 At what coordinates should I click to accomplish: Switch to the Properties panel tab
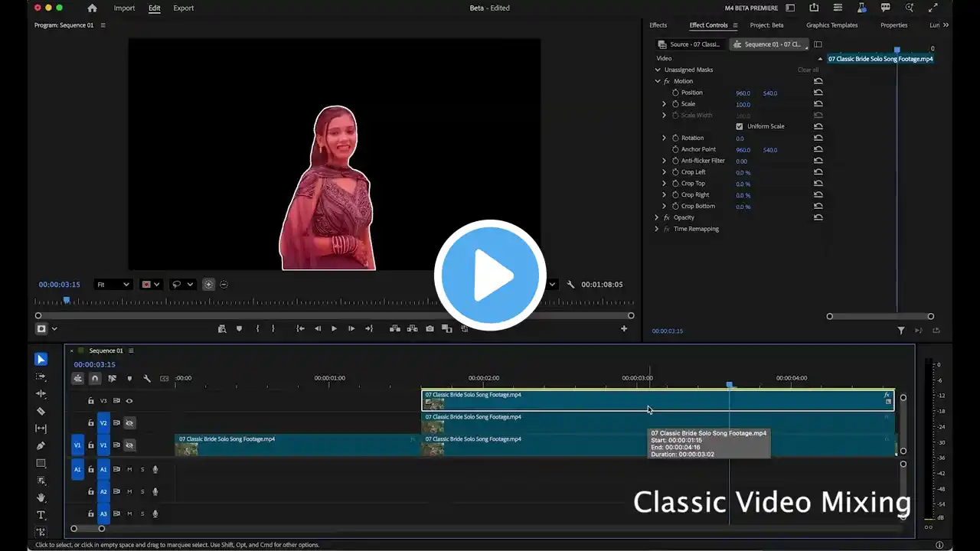pos(893,25)
